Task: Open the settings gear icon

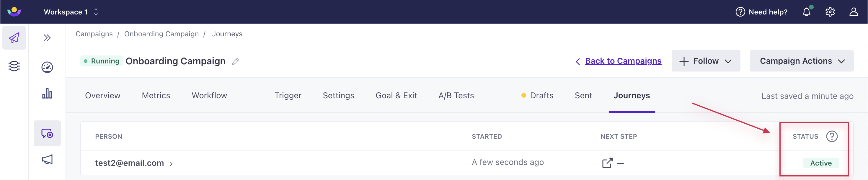Action: pyautogui.click(x=830, y=12)
